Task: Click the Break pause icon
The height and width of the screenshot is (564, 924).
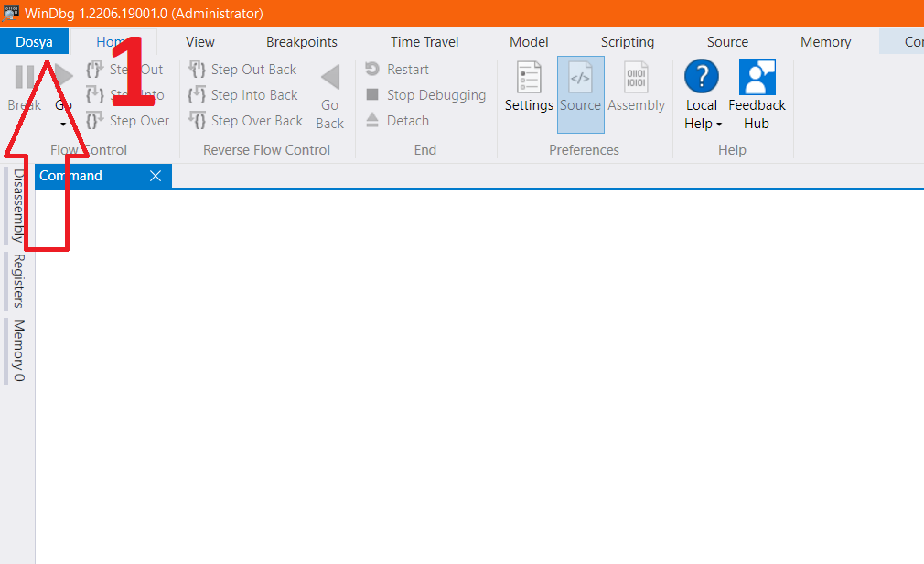Action: tap(24, 77)
